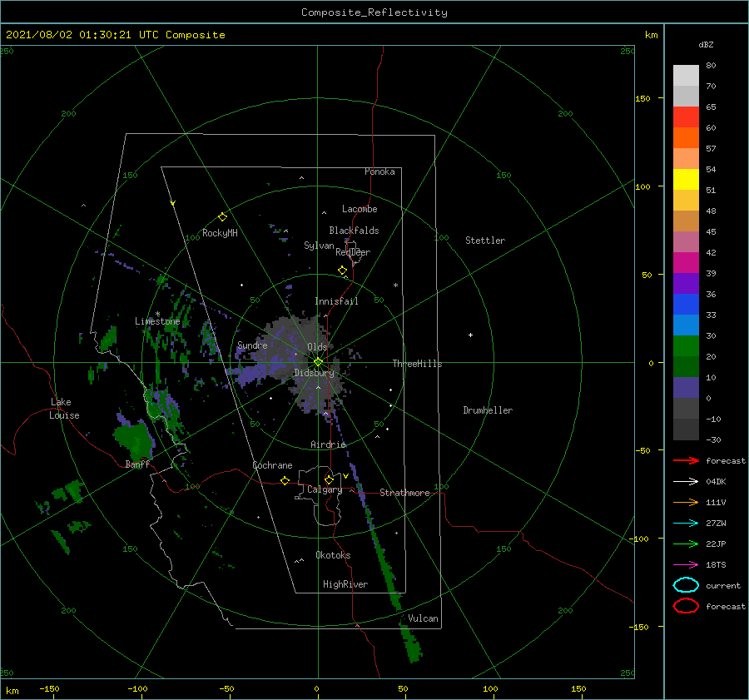Click the dBZ legend heading
The height and width of the screenshot is (700, 749).
706,44
